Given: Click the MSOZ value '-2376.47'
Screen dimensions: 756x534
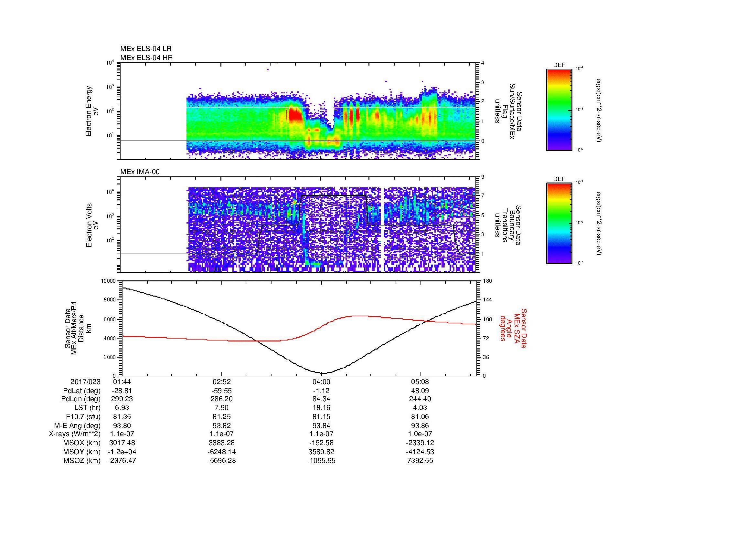Looking at the screenshot, I should coord(122,461).
